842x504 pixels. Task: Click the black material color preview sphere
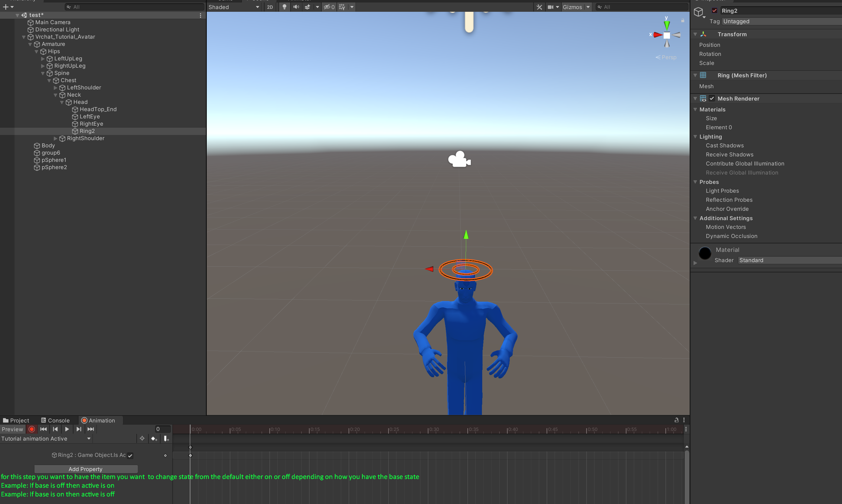point(705,253)
